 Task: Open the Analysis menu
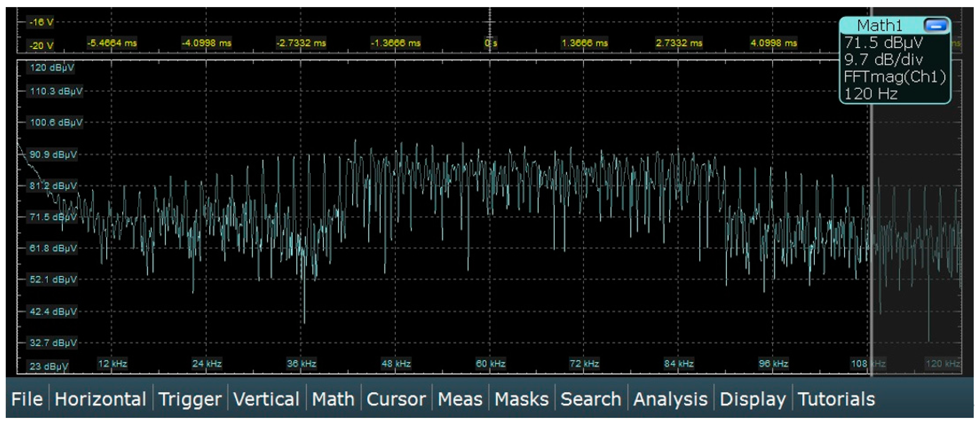(x=670, y=399)
